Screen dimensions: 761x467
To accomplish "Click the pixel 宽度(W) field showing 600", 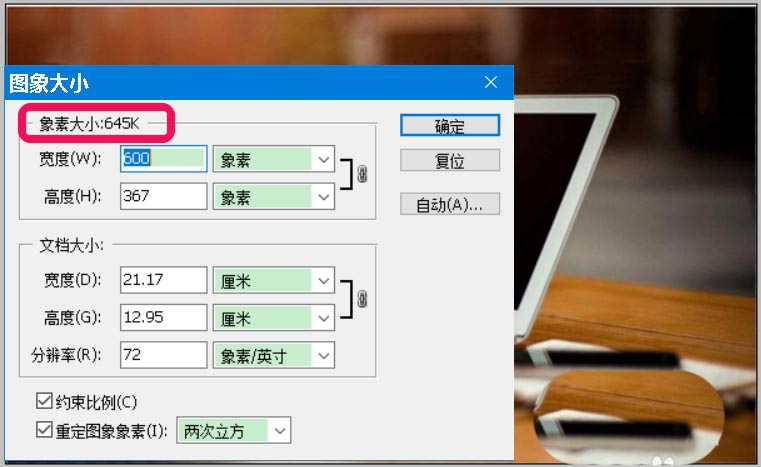I will [163, 159].
